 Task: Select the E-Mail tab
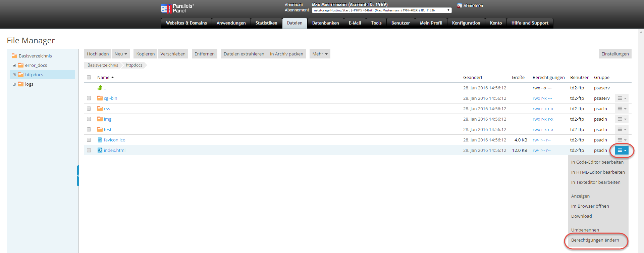coord(355,23)
